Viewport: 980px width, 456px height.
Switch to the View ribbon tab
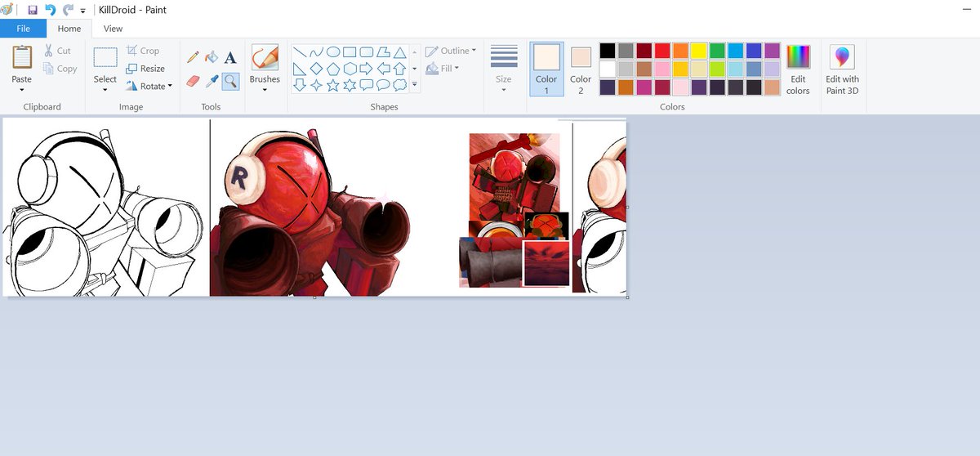(113, 29)
